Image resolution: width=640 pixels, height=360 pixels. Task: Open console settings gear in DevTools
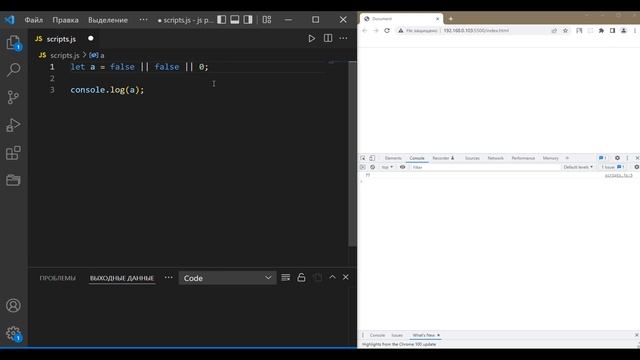pyautogui.click(x=636, y=167)
